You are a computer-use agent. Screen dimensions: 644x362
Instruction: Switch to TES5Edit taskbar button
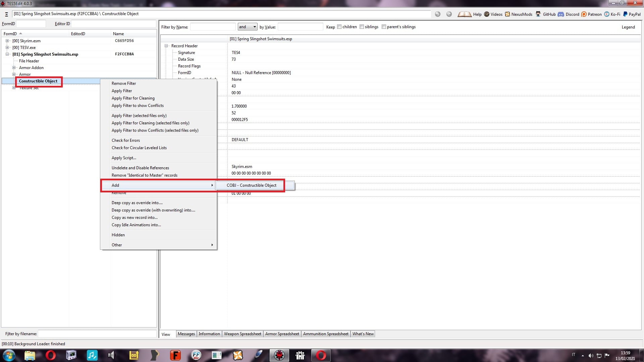[x=279, y=355]
